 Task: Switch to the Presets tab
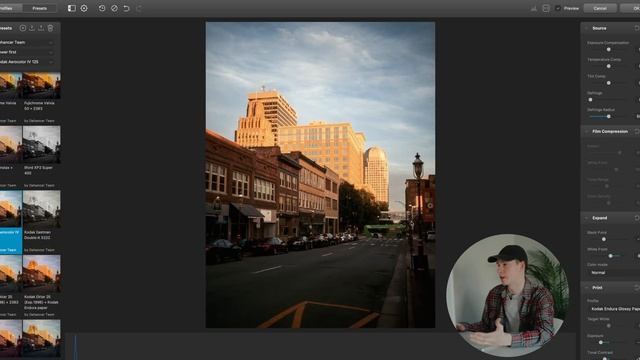tap(40, 8)
